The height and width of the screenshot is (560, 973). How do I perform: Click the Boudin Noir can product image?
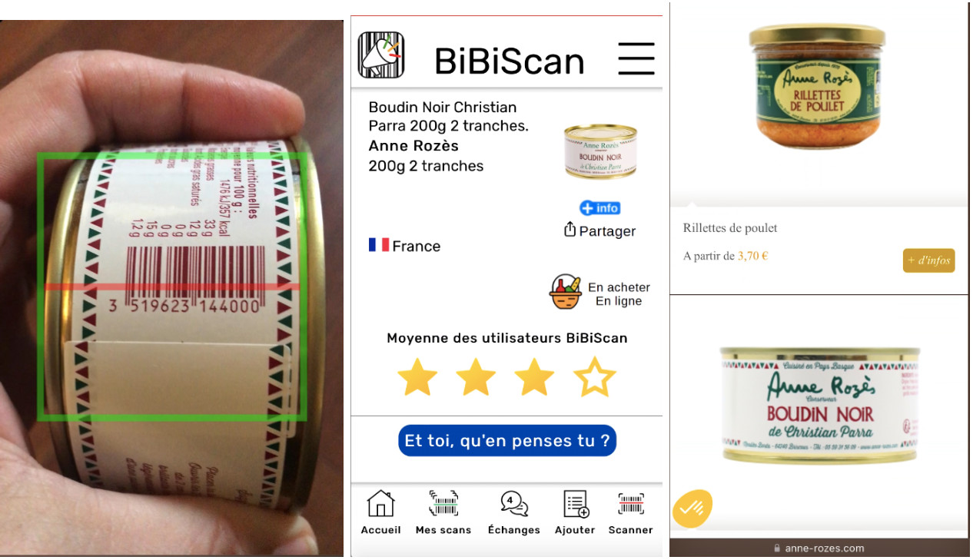[819, 404]
